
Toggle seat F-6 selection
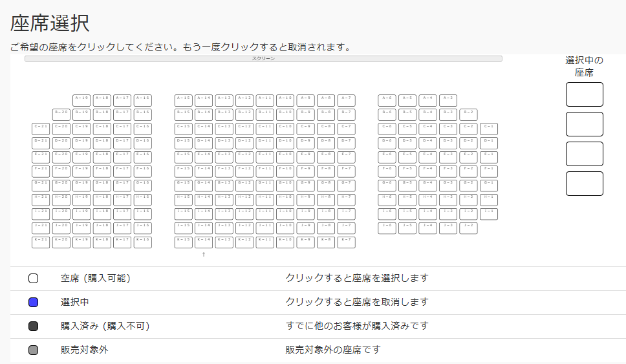pos(387,171)
